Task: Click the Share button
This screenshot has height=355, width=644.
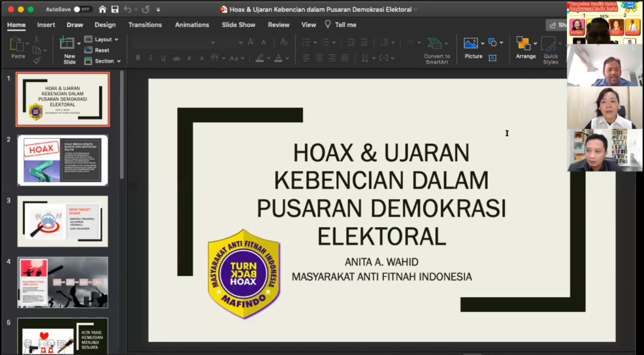Action: point(557,25)
